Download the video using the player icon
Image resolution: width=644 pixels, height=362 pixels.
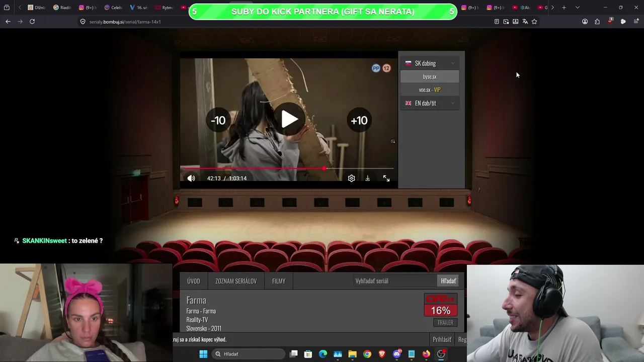(x=368, y=178)
